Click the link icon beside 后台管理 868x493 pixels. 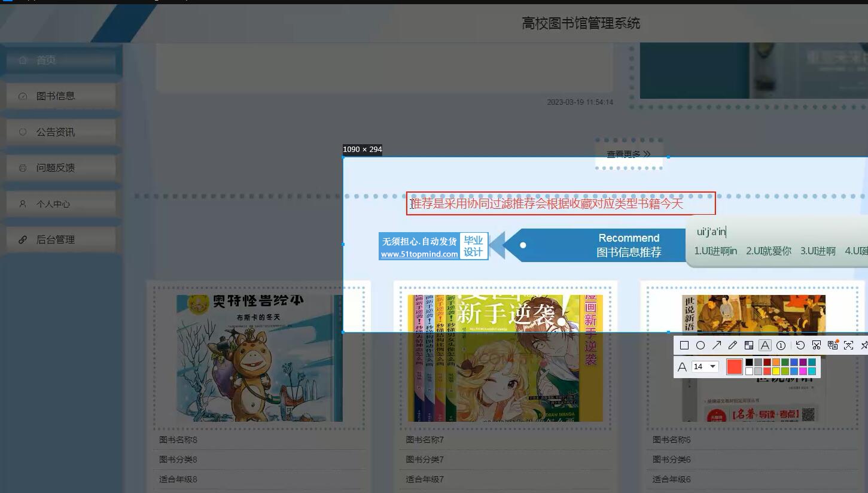pyautogui.click(x=23, y=239)
